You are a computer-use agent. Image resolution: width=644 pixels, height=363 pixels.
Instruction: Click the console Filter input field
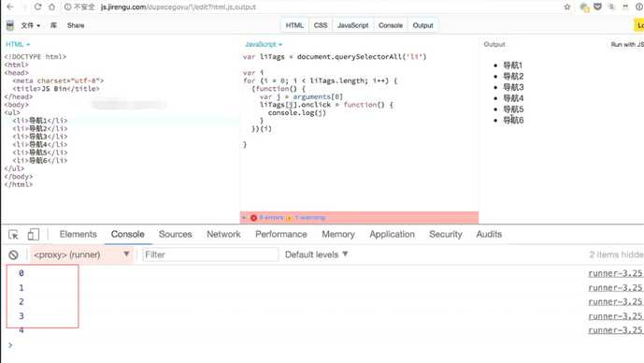(x=210, y=254)
